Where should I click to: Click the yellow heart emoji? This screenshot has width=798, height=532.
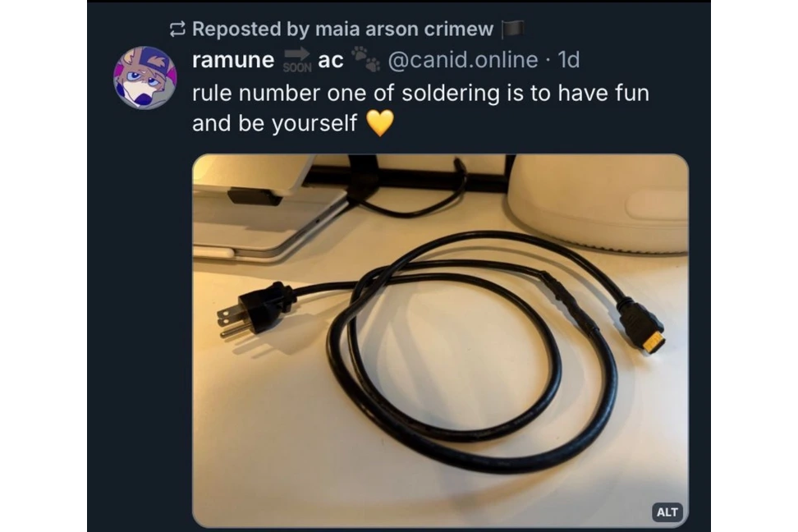coord(380,124)
